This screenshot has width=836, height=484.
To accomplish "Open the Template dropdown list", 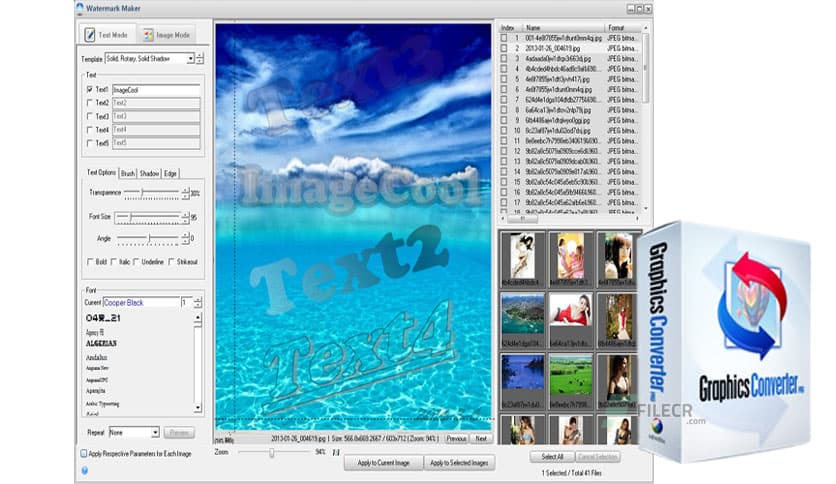I will point(190,59).
